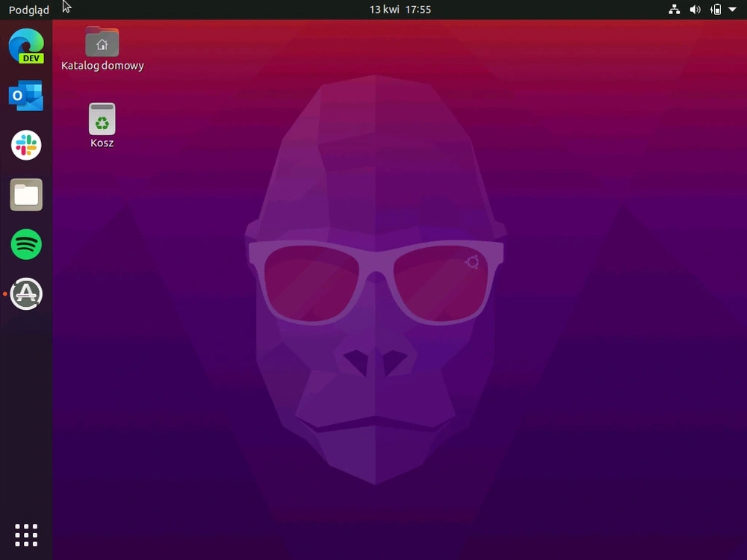Launch Spotify from the dock
Image resolution: width=747 pixels, height=560 pixels.
[x=26, y=244]
